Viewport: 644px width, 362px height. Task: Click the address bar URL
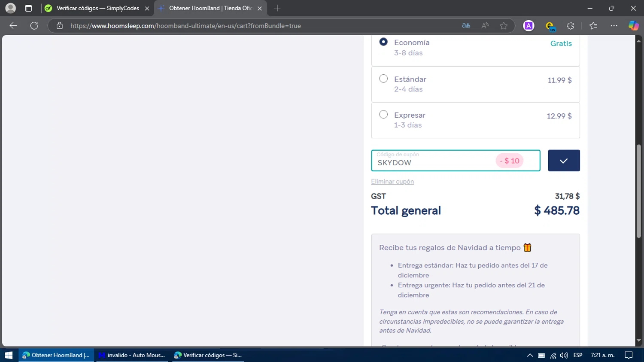tap(185, 26)
